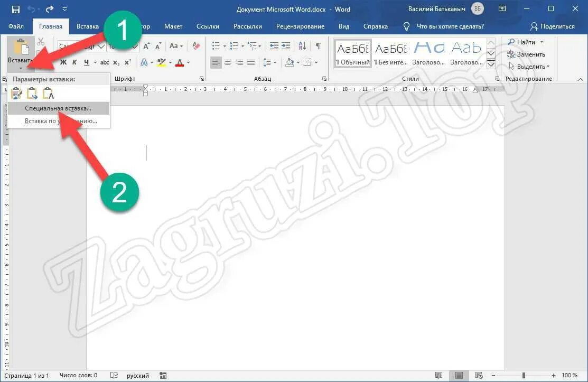Apply borders with the borders icon

coord(307,62)
